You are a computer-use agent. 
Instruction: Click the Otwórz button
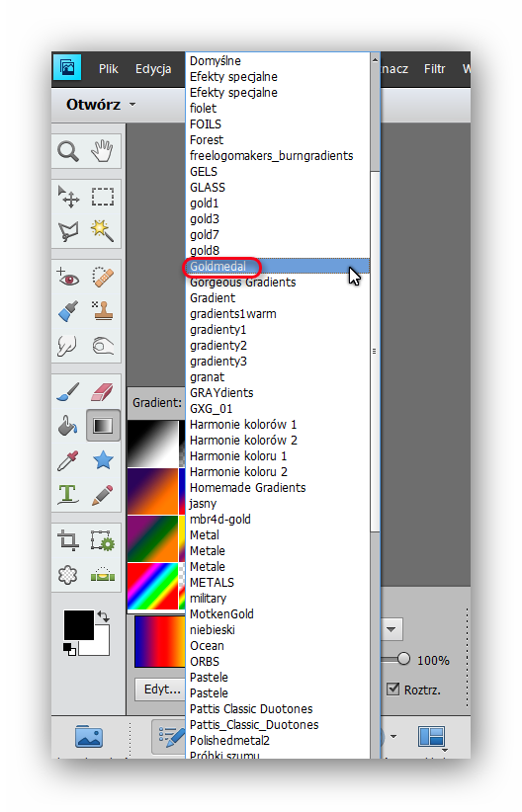[x=93, y=105]
